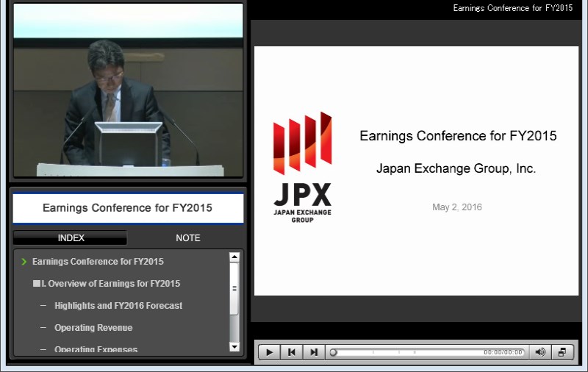588x372 pixels.
Task: Jump to Operating Revenue section
Action: pyautogui.click(x=93, y=327)
